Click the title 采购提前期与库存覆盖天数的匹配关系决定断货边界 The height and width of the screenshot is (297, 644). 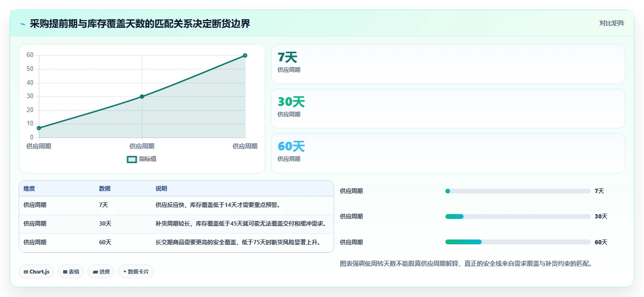(140, 24)
